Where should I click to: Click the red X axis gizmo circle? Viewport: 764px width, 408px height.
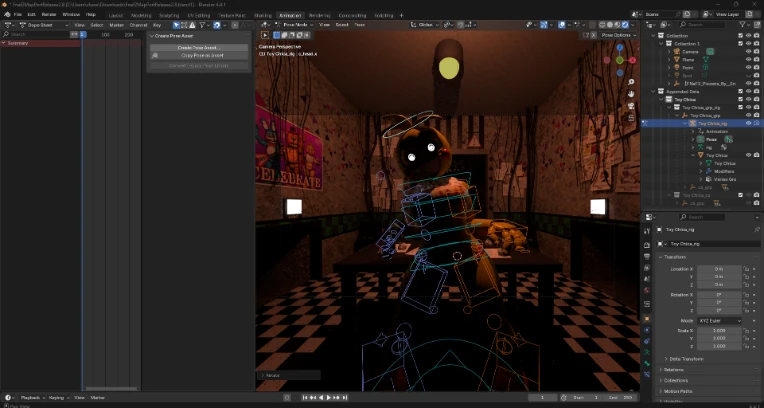pyautogui.click(x=632, y=60)
